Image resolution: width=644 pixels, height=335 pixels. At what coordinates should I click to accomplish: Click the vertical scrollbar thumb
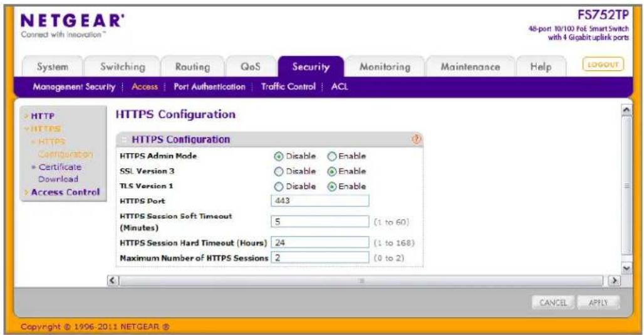click(x=626, y=186)
